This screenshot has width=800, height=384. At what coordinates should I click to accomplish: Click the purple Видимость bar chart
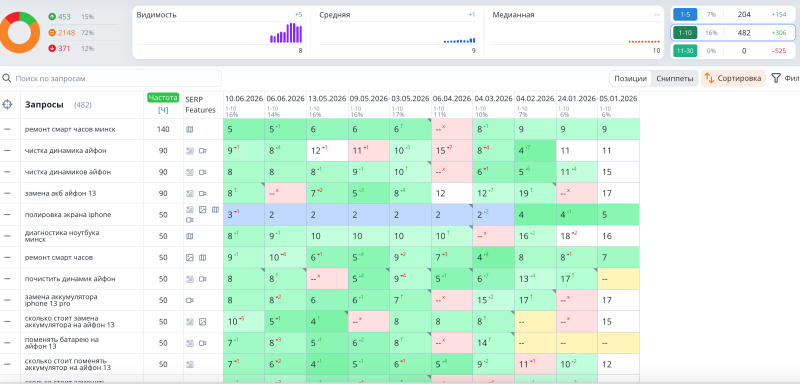coord(286,33)
